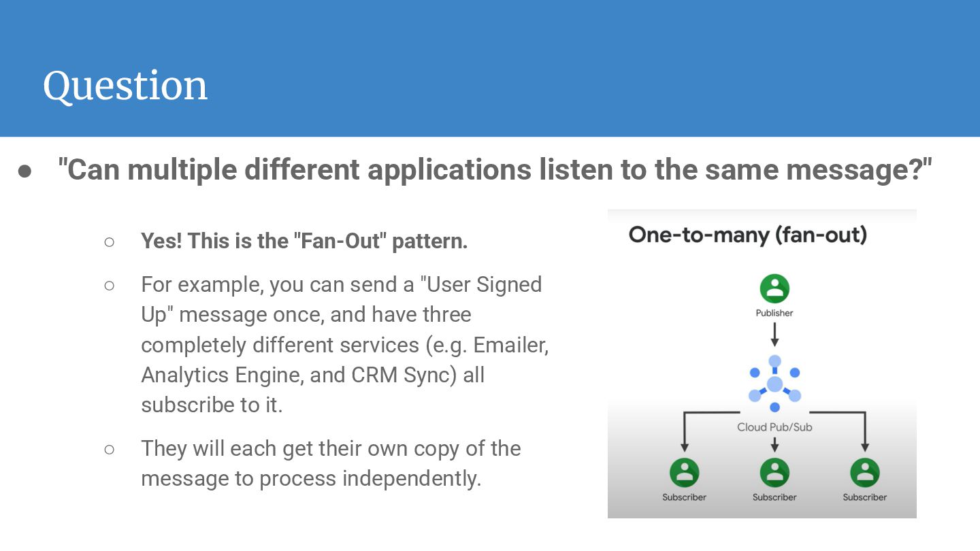The width and height of the screenshot is (980, 551).
Task: Select the right Subscriber icon
Action: pos(865,473)
